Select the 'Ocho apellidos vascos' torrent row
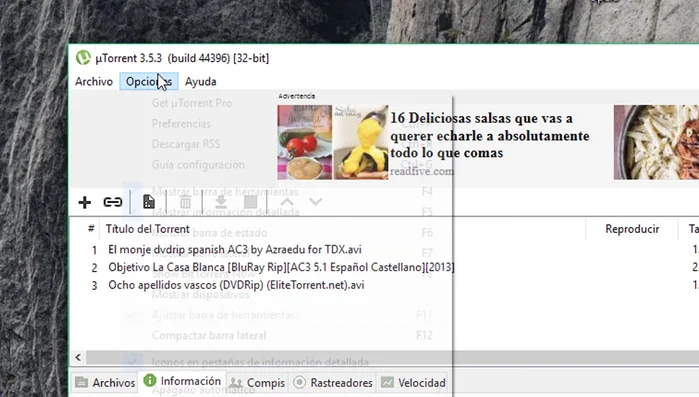The image size is (699, 397). click(384, 285)
